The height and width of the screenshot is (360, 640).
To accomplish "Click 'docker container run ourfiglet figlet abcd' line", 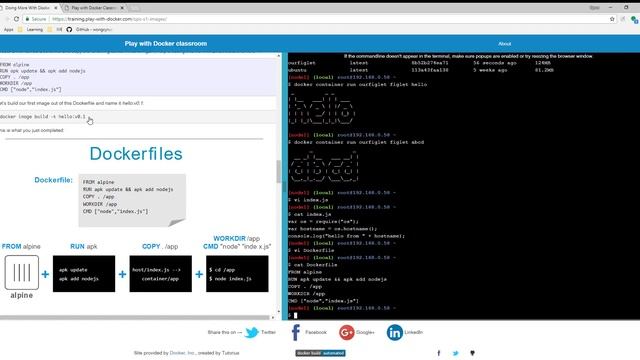I will point(356,142).
